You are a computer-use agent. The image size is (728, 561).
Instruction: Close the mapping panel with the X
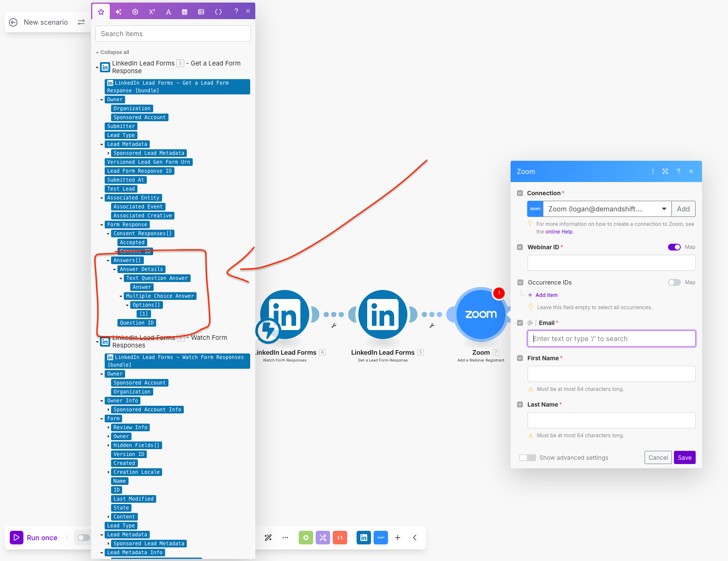[248, 11]
